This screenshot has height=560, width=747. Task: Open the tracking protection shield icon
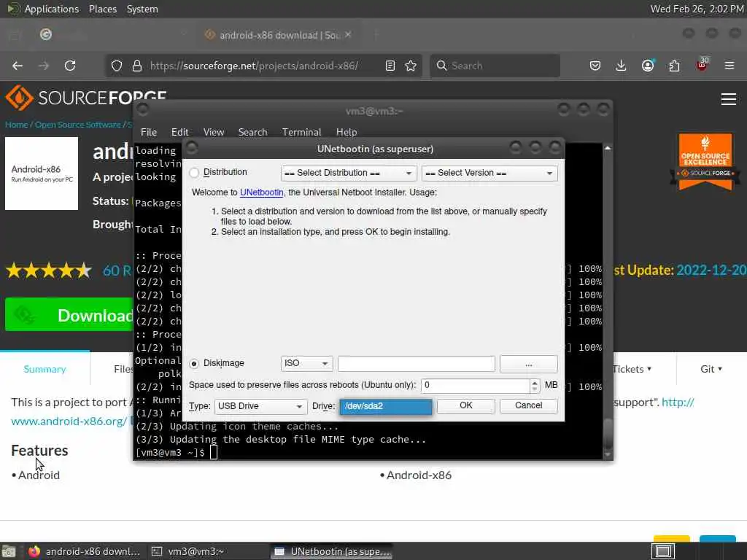click(x=117, y=66)
